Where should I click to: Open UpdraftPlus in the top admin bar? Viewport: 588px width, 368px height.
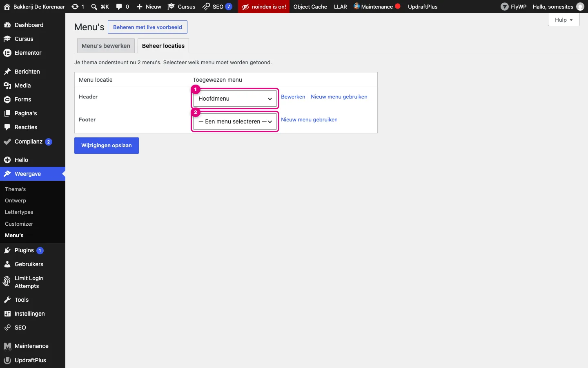[x=423, y=7]
